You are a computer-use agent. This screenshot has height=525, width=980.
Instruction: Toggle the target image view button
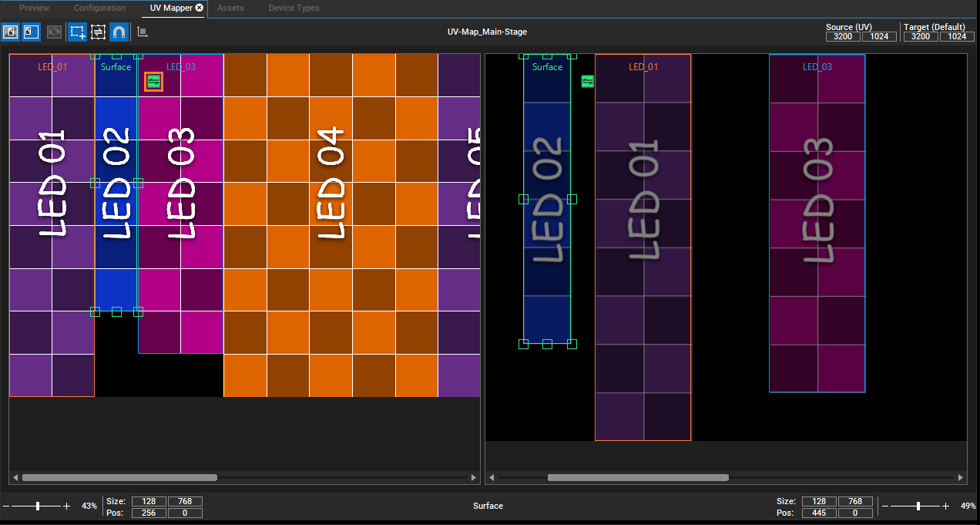(x=29, y=32)
